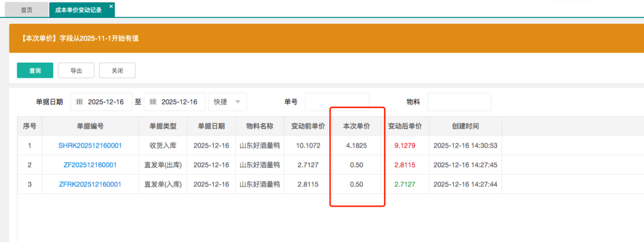644x242 pixels.
Task: Click the end date calendar icon
Action: coord(153,102)
